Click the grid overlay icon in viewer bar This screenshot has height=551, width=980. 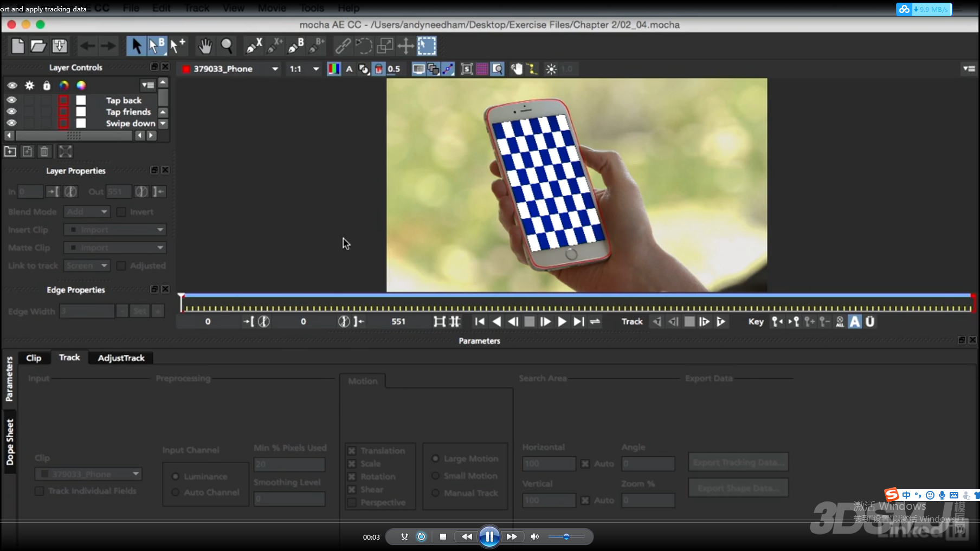point(482,69)
